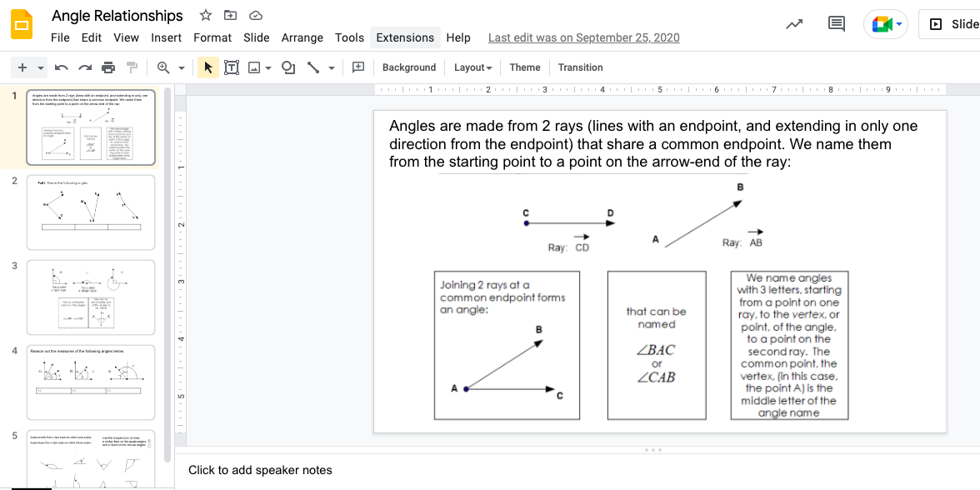Select the Shape tool

(287, 67)
